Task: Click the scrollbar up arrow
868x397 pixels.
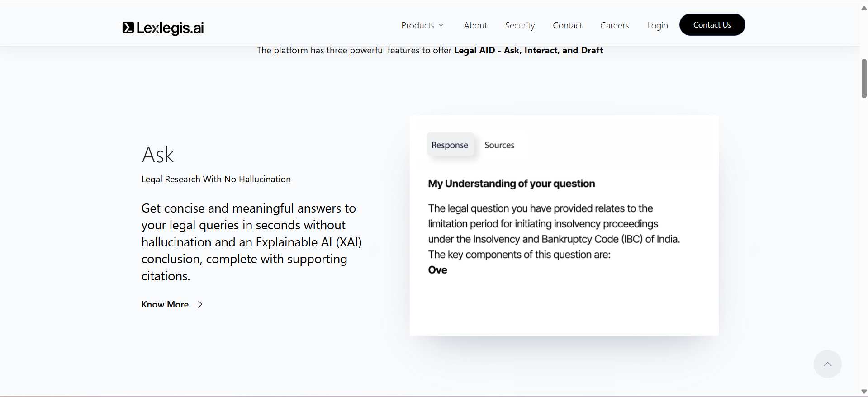Action: coord(864,8)
